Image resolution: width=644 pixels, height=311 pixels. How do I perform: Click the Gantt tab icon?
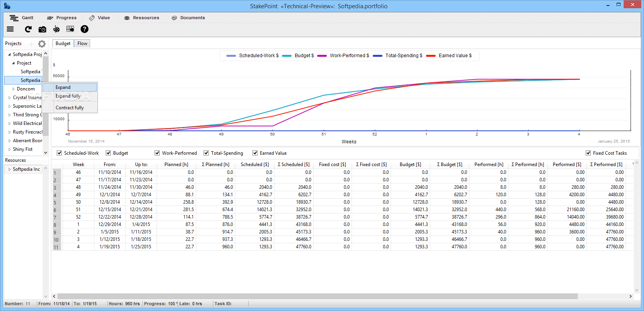coord(14,18)
